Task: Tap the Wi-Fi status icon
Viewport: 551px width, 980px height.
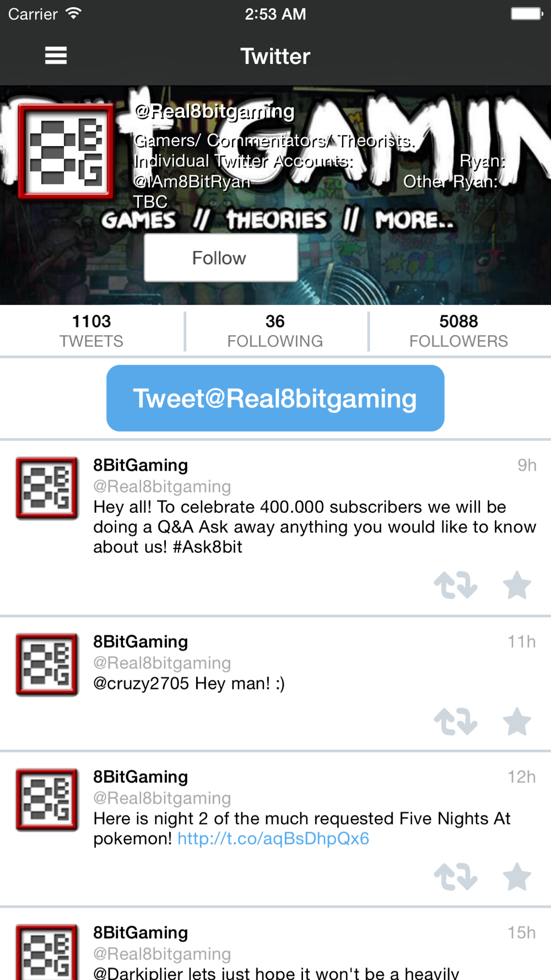Action: 73,14
